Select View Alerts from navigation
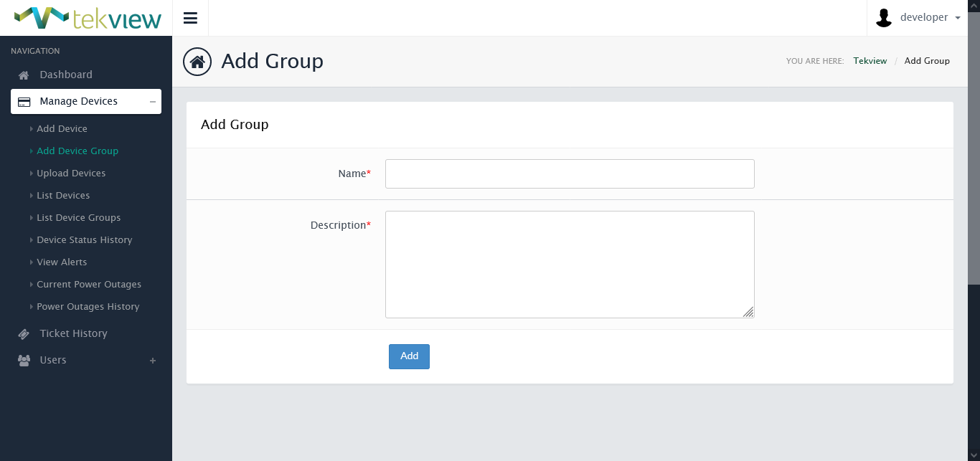Screen dimensions: 980x461 tap(62, 262)
